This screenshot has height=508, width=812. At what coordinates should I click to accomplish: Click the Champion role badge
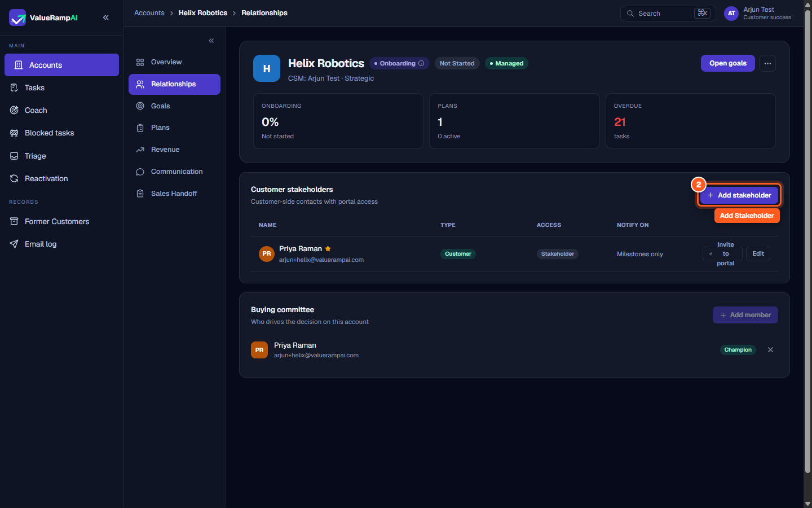click(738, 350)
